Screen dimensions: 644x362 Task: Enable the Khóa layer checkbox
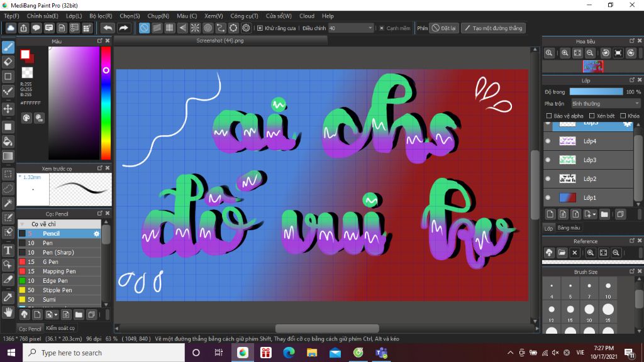coord(623,116)
